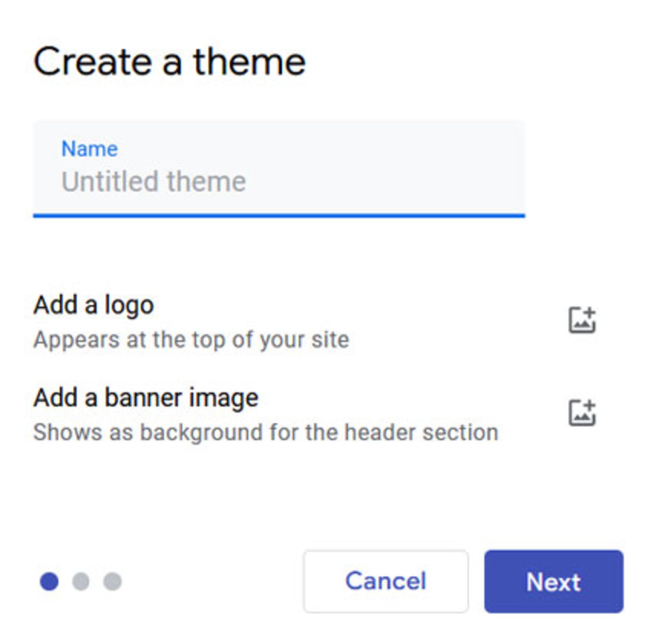The image size is (656, 644).
Task: Select the first blue step indicator dot
Action: click(x=49, y=581)
